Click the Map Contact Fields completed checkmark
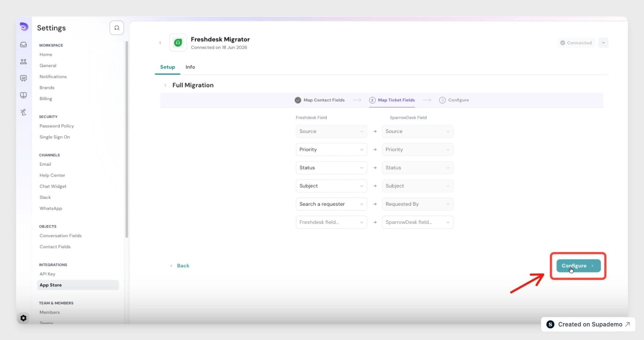This screenshot has height=340, width=644. tap(298, 100)
